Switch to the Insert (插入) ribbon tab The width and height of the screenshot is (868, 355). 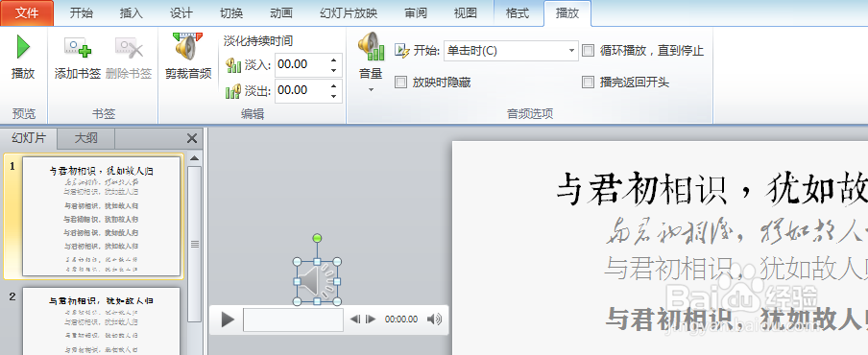tap(132, 13)
